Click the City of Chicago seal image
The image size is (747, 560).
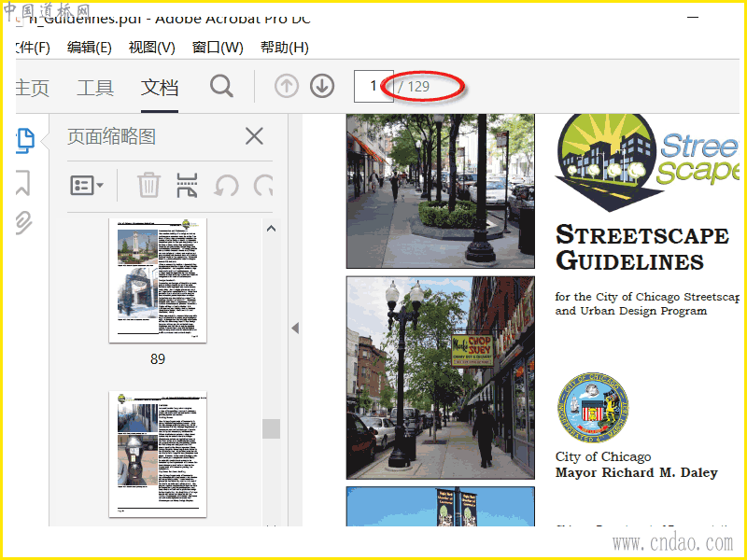coord(593,408)
